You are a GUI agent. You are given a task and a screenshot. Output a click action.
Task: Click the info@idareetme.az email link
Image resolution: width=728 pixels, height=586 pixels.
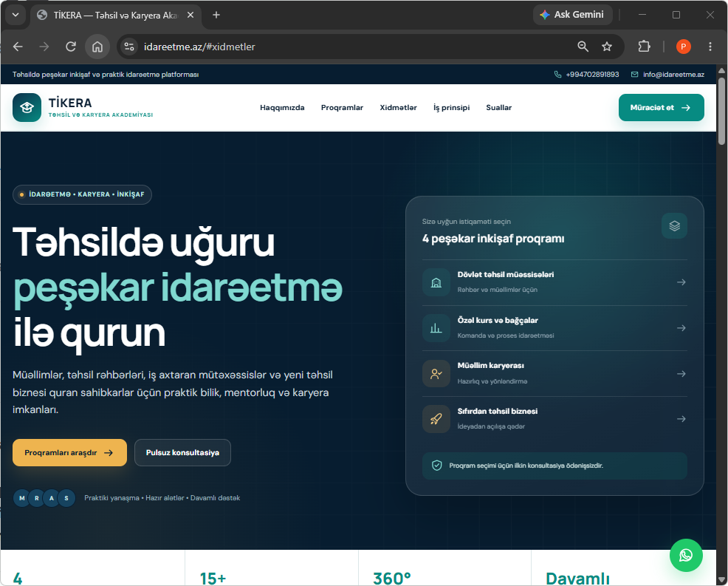673,75
